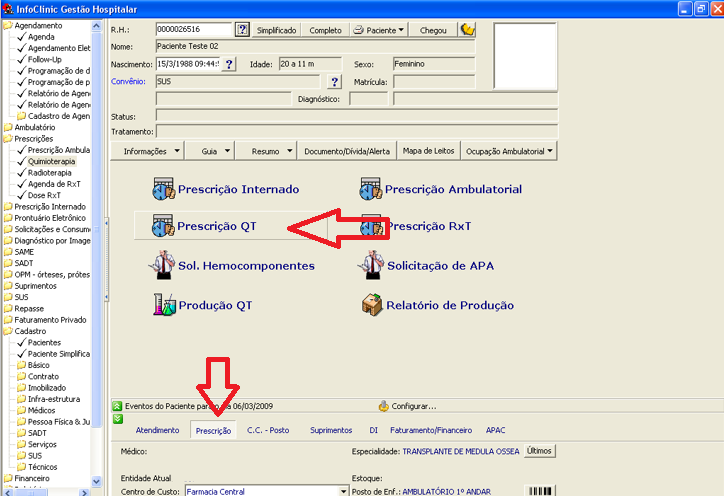Click the Convênio lookup question-mark icon
The width and height of the screenshot is (724, 496).
pos(335,82)
